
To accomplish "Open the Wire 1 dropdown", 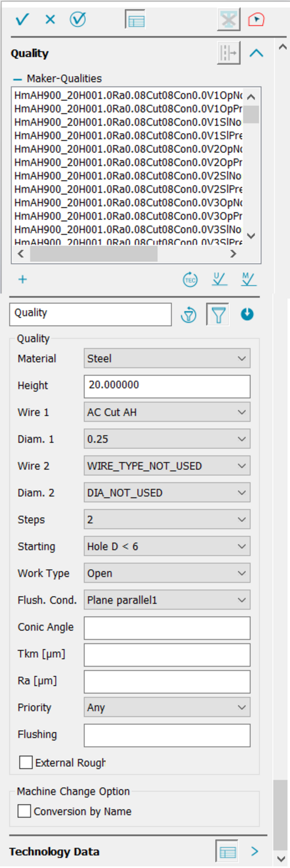I will click(167, 412).
